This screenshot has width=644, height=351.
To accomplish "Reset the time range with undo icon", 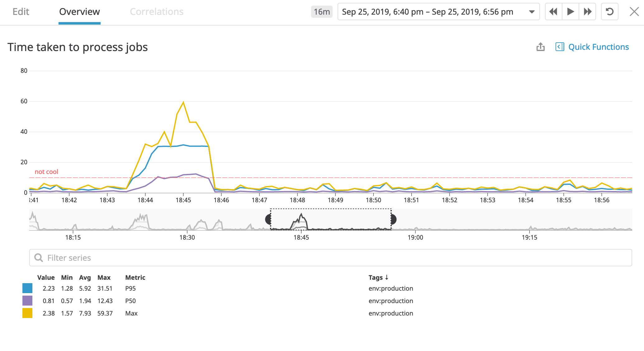I will pos(609,12).
